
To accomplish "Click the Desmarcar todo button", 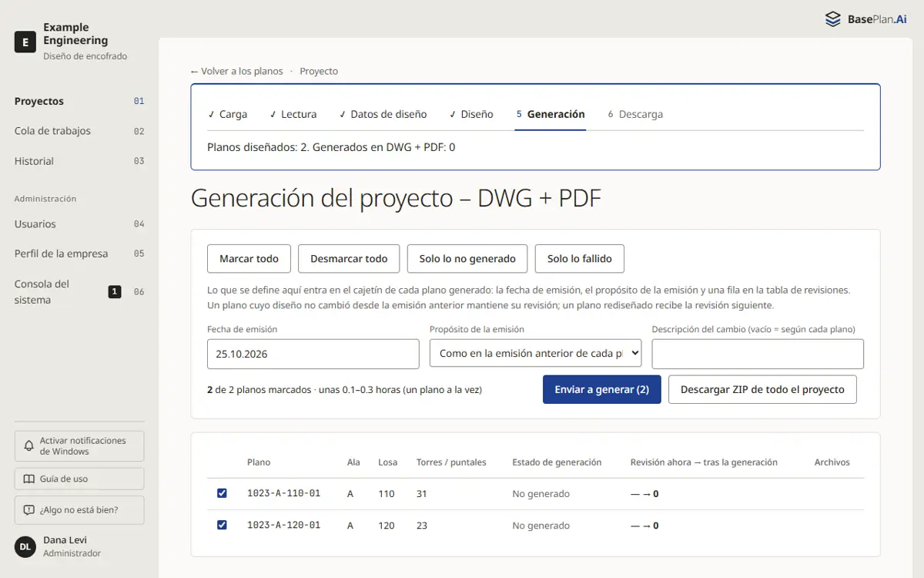I will coord(349,259).
